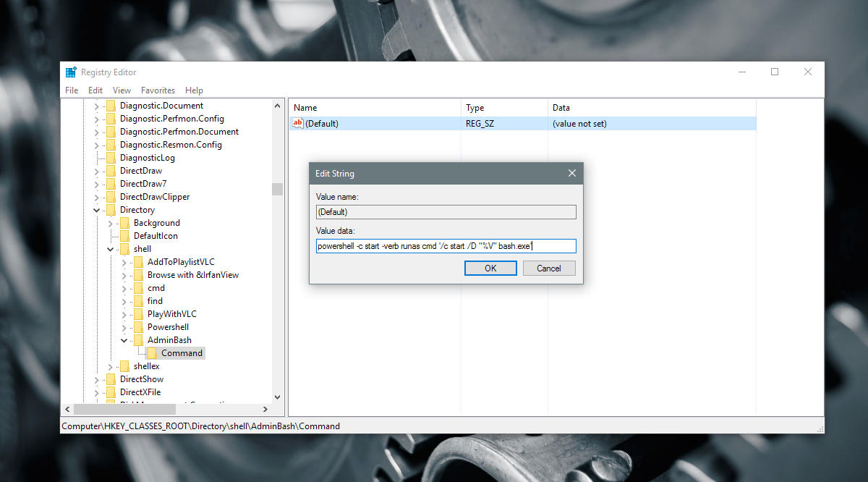Image resolution: width=868 pixels, height=482 pixels.
Task: Click the tree pane vertical scrollbar thumb
Action: (x=277, y=189)
